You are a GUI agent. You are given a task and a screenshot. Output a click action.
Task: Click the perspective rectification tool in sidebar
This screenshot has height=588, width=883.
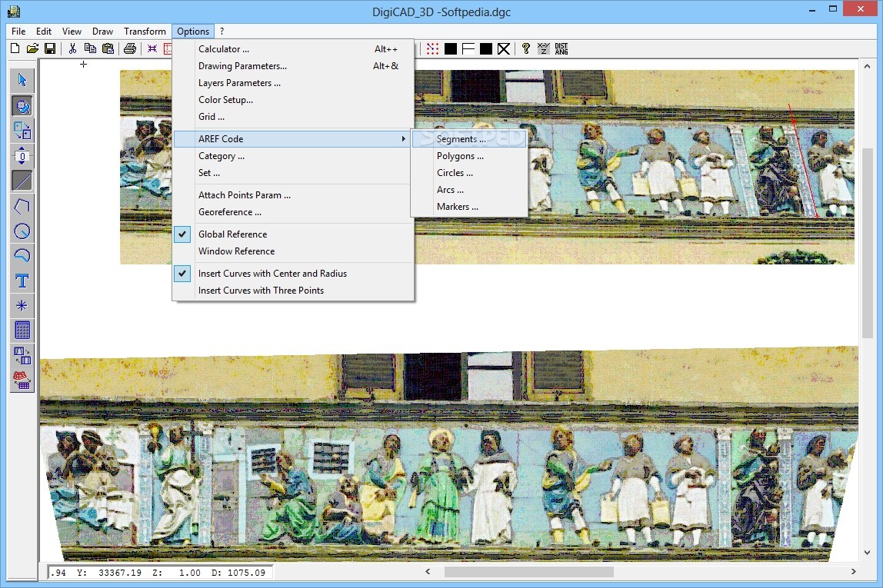(22, 356)
